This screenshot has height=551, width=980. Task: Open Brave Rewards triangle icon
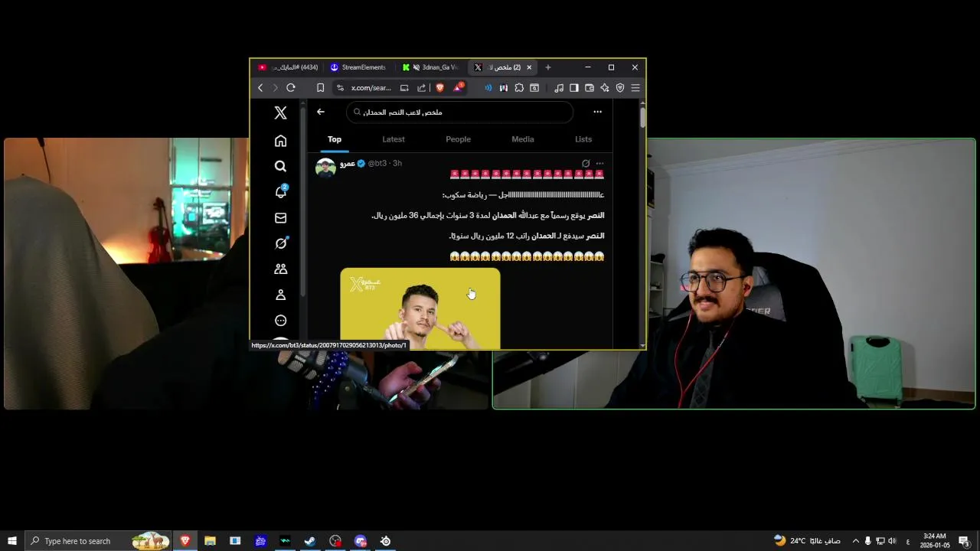tap(458, 87)
